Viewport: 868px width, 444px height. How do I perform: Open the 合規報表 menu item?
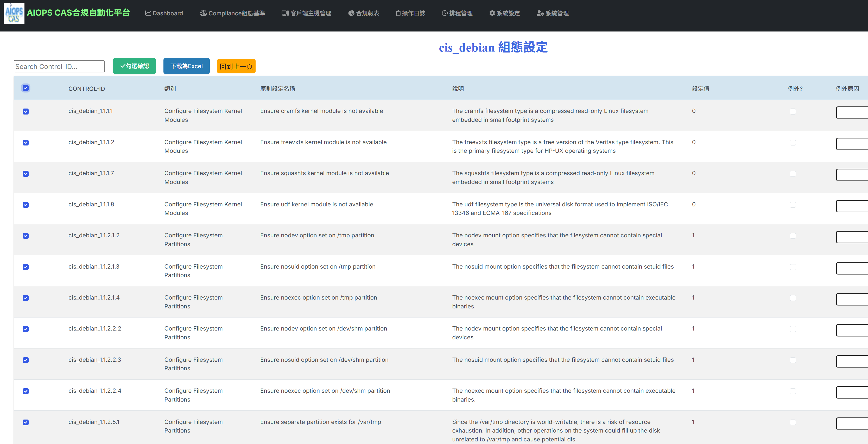tap(367, 13)
